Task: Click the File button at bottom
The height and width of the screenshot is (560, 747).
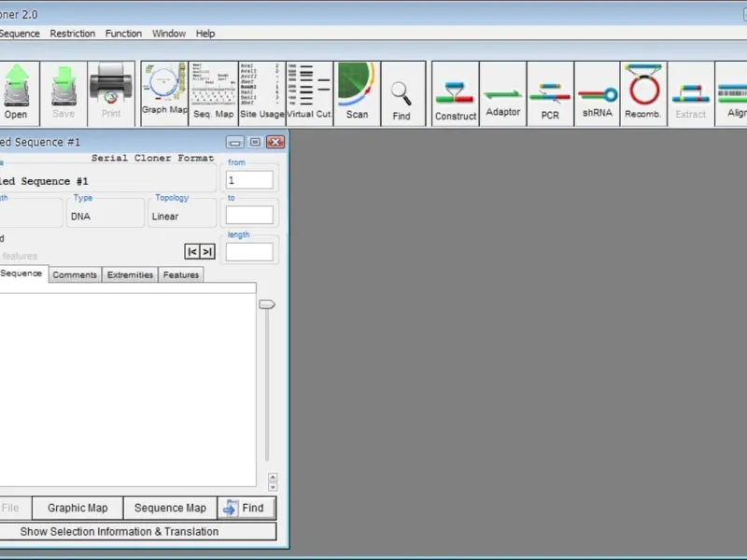Action: click(x=15, y=508)
